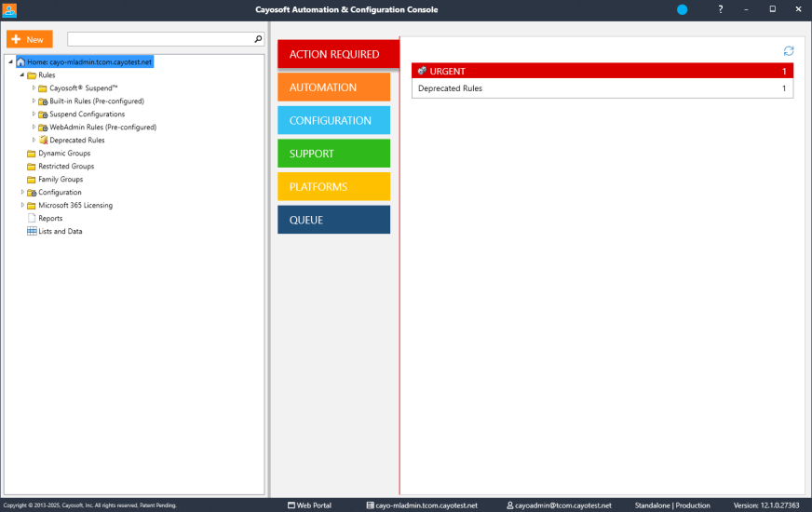
Task: Expand the Built-in Rules node
Action: pyautogui.click(x=34, y=101)
